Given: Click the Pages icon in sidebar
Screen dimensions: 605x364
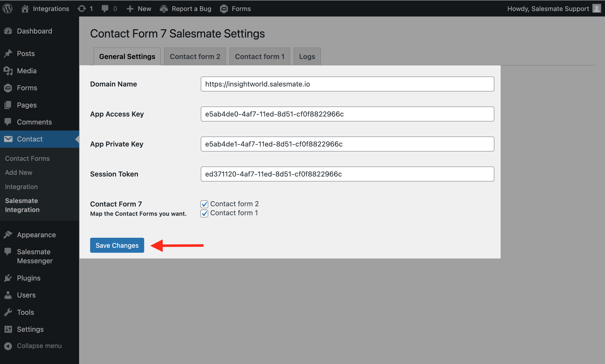Looking at the screenshot, I should (x=8, y=105).
